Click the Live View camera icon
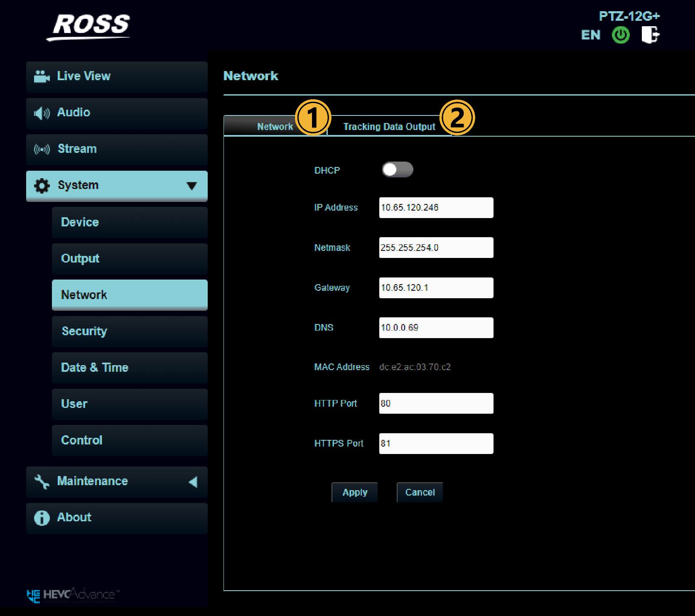 tap(42, 76)
